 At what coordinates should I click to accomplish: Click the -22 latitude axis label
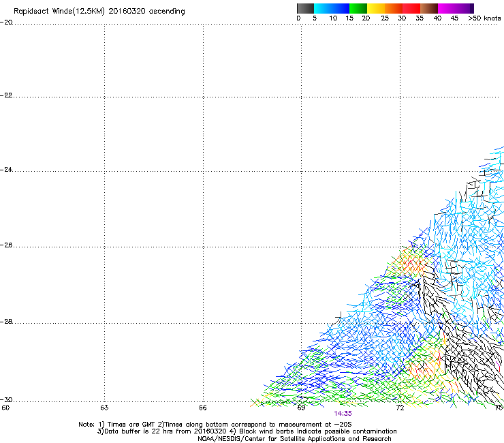tap(6, 95)
